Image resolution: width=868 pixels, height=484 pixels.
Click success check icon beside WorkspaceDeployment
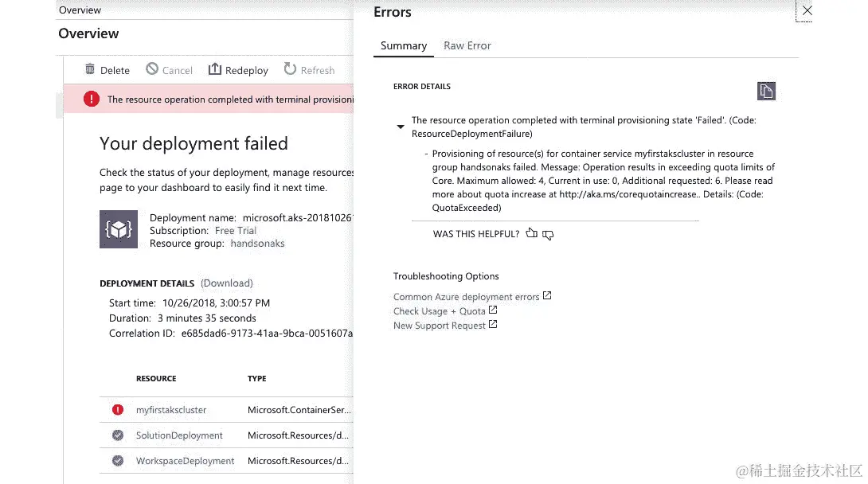(118, 461)
